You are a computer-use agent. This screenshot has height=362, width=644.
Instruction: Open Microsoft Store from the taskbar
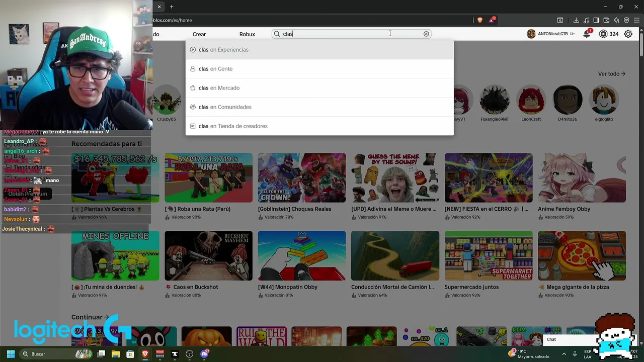tap(130, 354)
